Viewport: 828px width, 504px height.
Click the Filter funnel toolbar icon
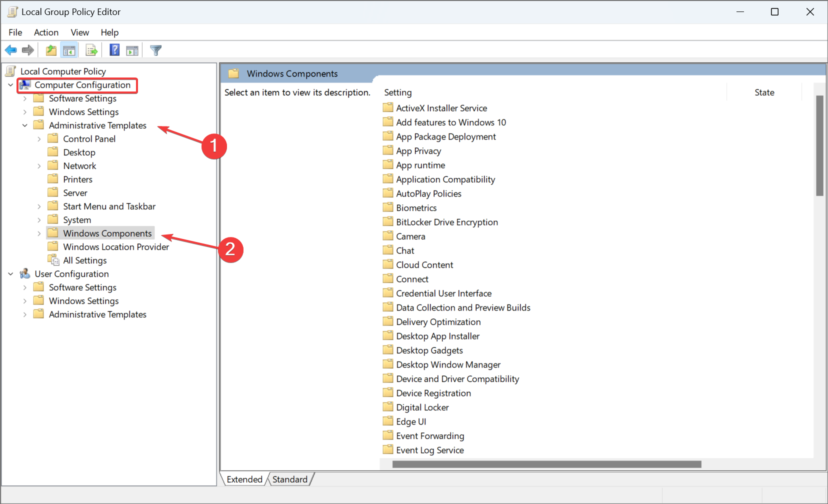click(156, 50)
